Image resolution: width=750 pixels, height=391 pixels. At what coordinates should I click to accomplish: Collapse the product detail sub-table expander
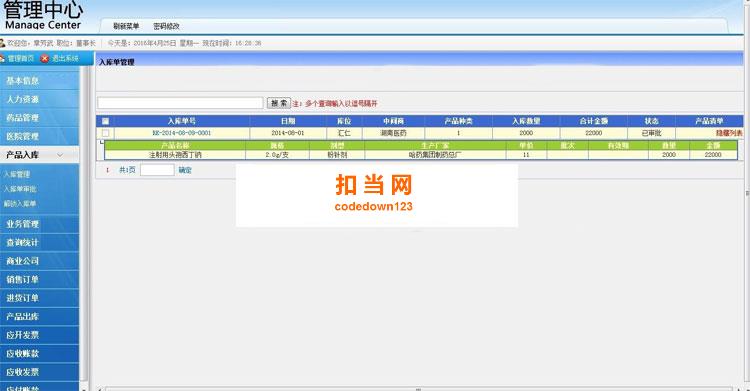[101, 143]
